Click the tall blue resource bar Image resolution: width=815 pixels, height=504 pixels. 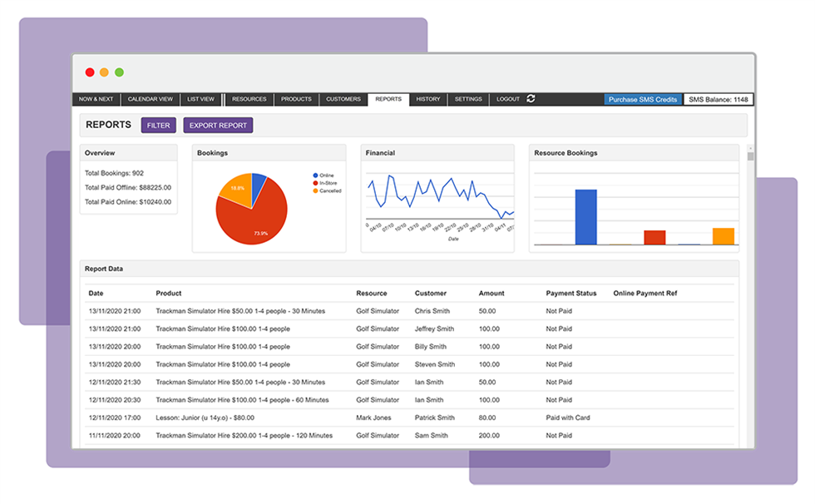tap(585, 217)
